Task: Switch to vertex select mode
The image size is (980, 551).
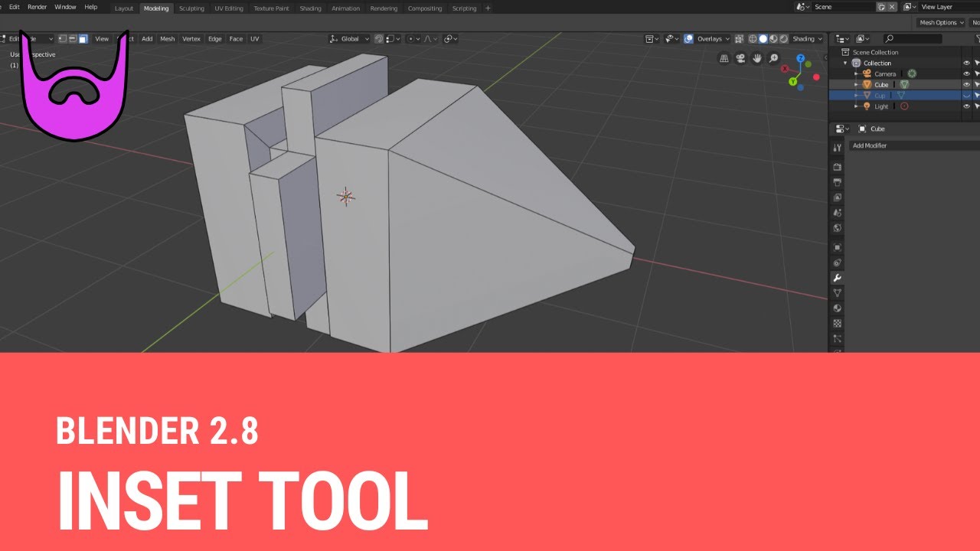Action: pos(63,39)
